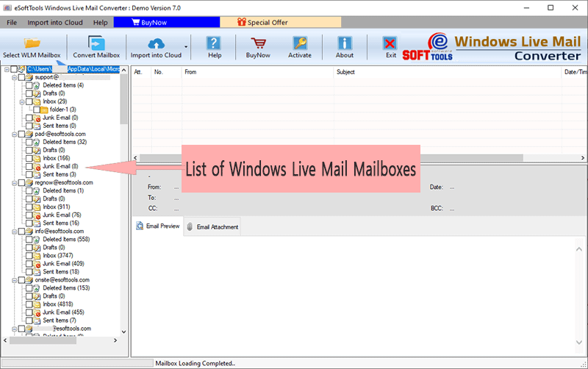Click the email list horizontal scrollbar thumb
588x369 pixels.
[x=331, y=158]
